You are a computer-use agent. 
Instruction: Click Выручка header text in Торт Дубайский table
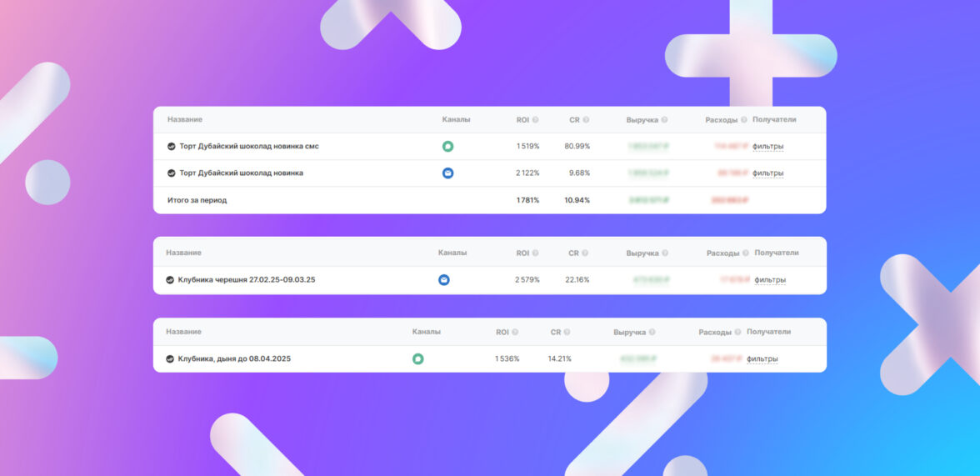pos(642,120)
